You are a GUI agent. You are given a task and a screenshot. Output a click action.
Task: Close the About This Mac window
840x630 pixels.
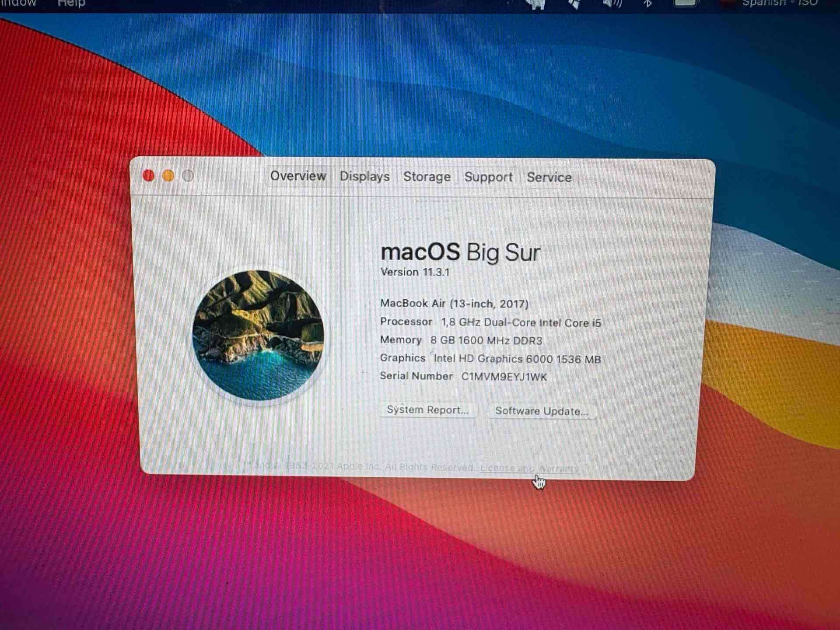click(149, 174)
